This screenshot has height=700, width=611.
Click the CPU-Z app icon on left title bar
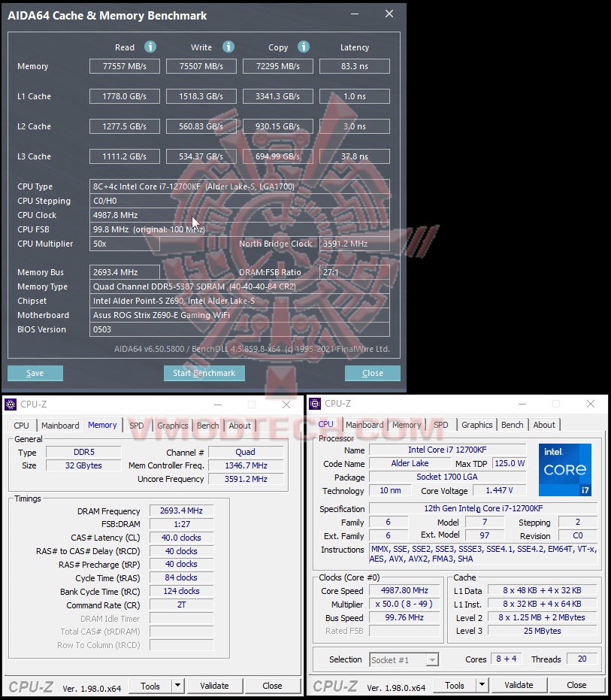coord(11,405)
